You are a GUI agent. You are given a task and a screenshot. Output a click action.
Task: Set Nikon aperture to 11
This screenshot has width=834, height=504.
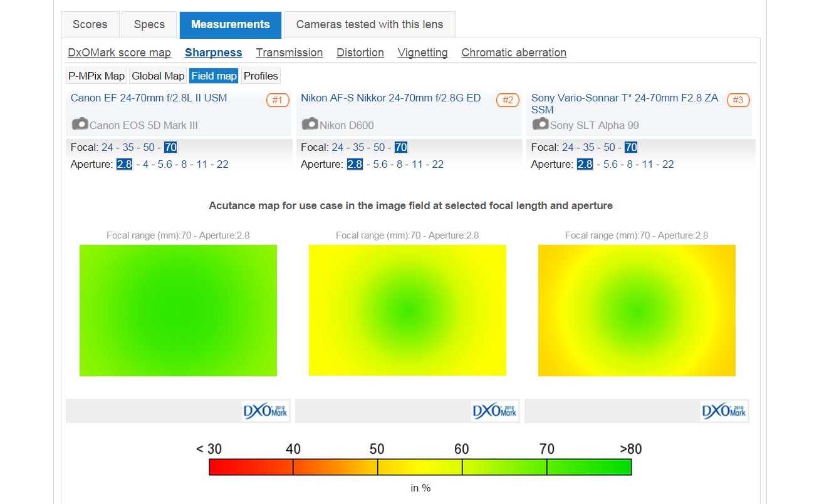417,164
